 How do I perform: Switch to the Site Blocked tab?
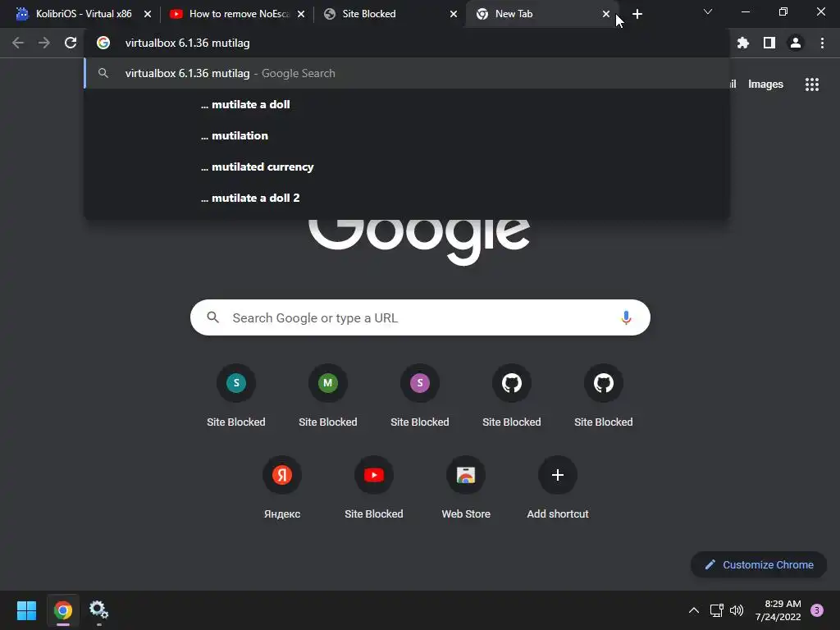click(x=390, y=14)
